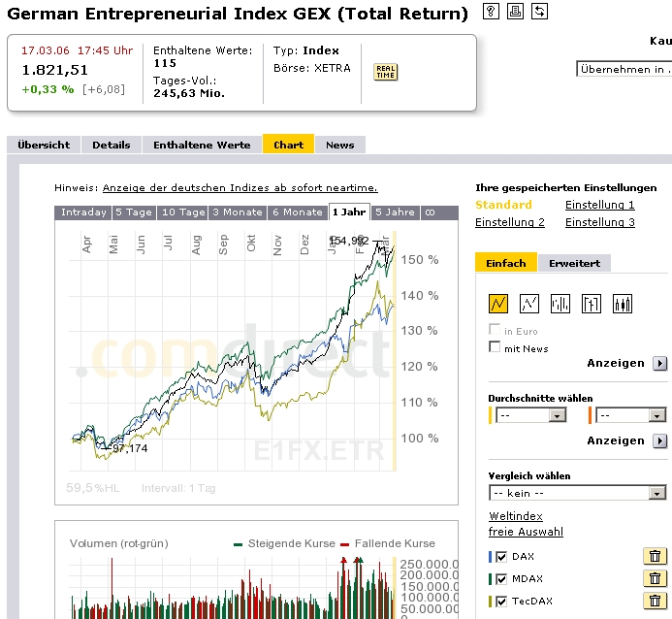Viewport: 672px width, 619px height.
Task: Click the refresh icon beside the title
Action: (539, 11)
